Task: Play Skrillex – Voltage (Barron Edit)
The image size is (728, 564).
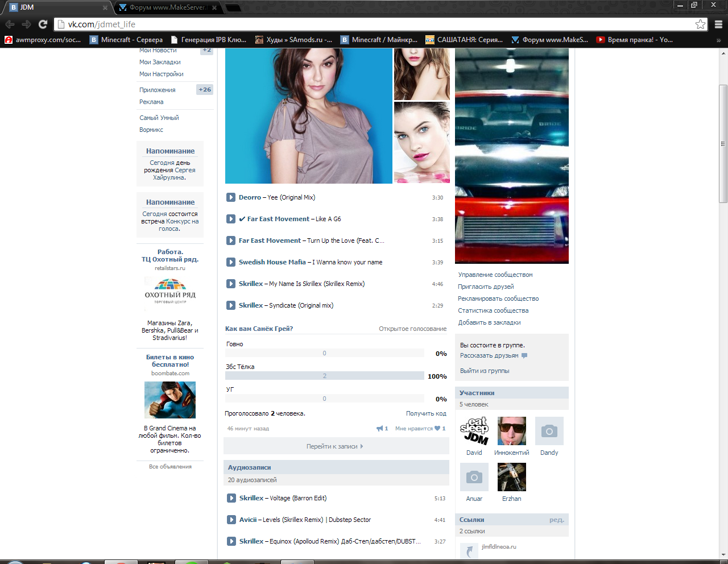Action: point(231,498)
